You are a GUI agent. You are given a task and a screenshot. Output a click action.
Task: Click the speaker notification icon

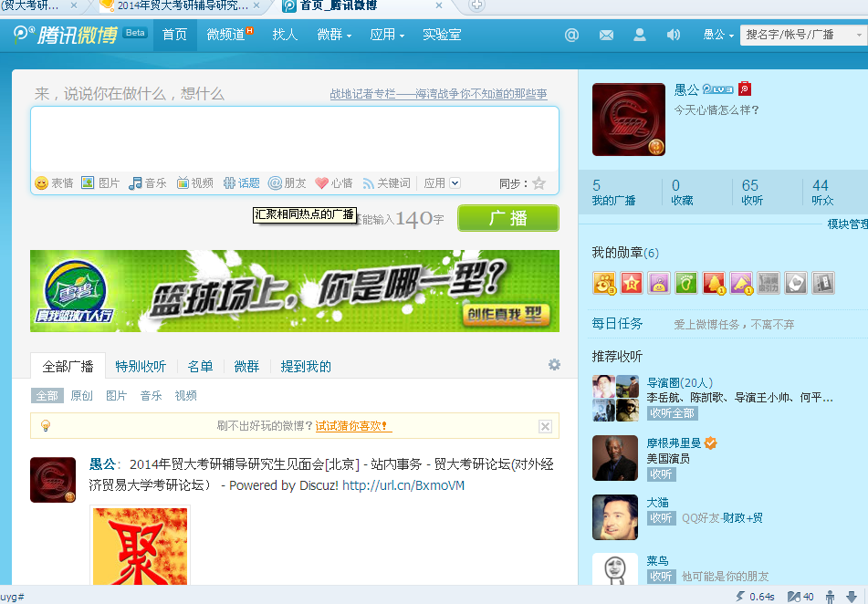click(x=674, y=35)
